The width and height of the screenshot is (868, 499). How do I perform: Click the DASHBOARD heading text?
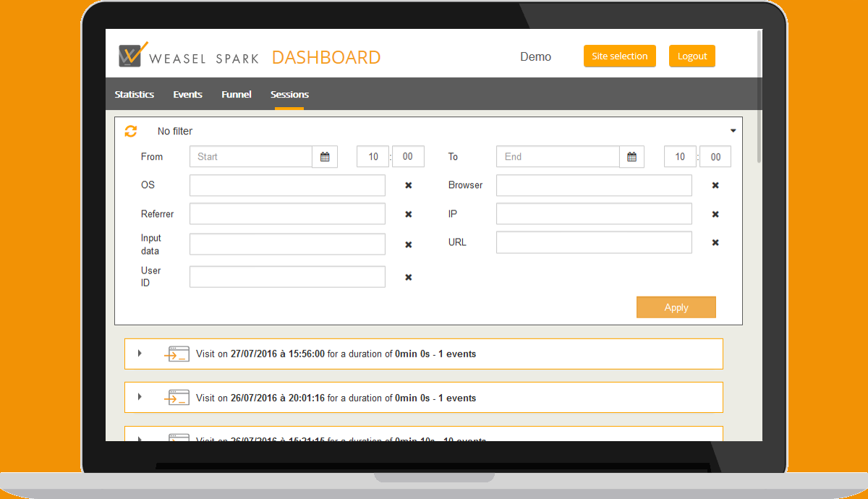pyautogui.click(x=326, y=57)
